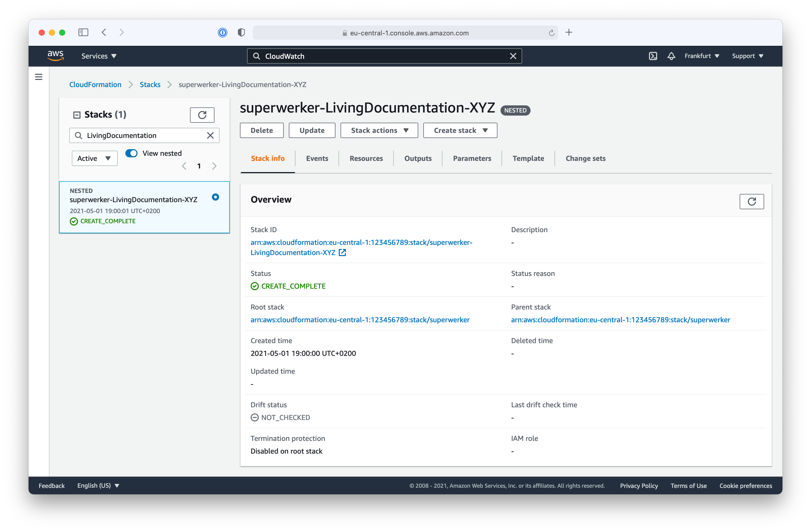This screenshot has width=811, height=532.
Task: Open the CloudShell terminal icon
Action: (653, 56)
